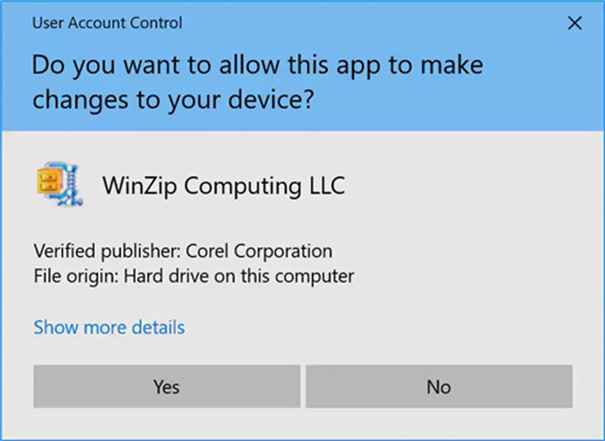Select the Verified publisher: Corel Corporation line
The width and height of the screenshot is (605, 441).
coord(183,251)
